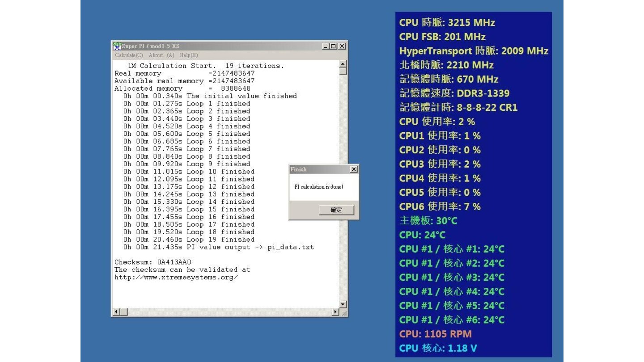
Task: Click the '北橋時脈: 2210 MHz' reading
Action: point(446,65)
